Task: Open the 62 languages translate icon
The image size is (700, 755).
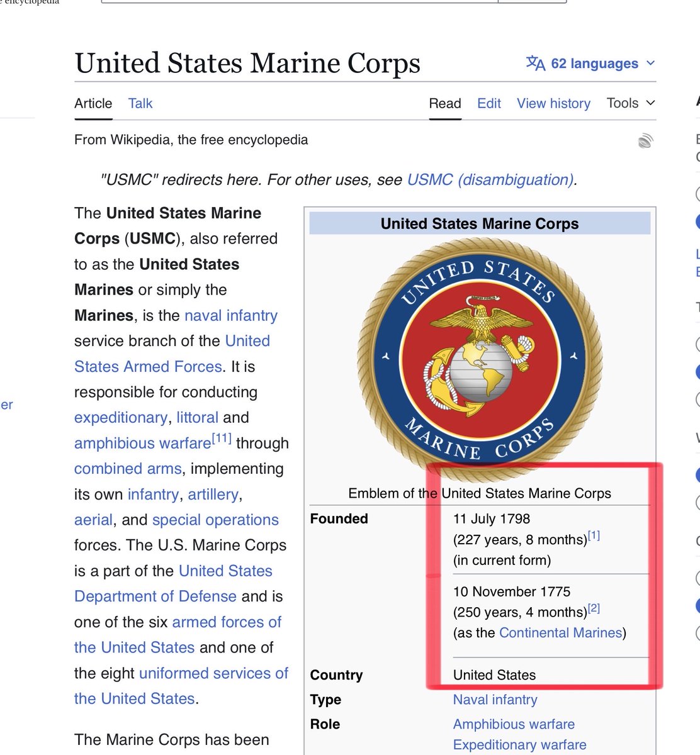Action: [536, 64]
